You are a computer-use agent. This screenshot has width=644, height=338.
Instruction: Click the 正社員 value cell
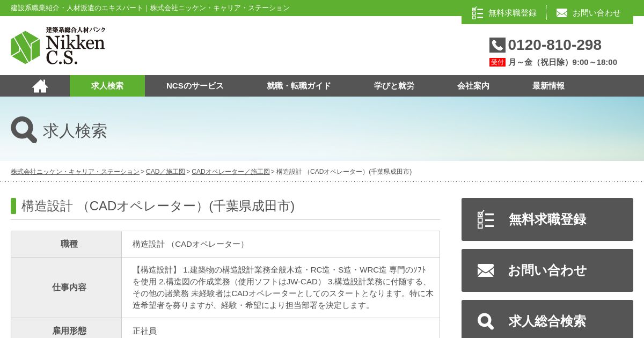[281, 328]
